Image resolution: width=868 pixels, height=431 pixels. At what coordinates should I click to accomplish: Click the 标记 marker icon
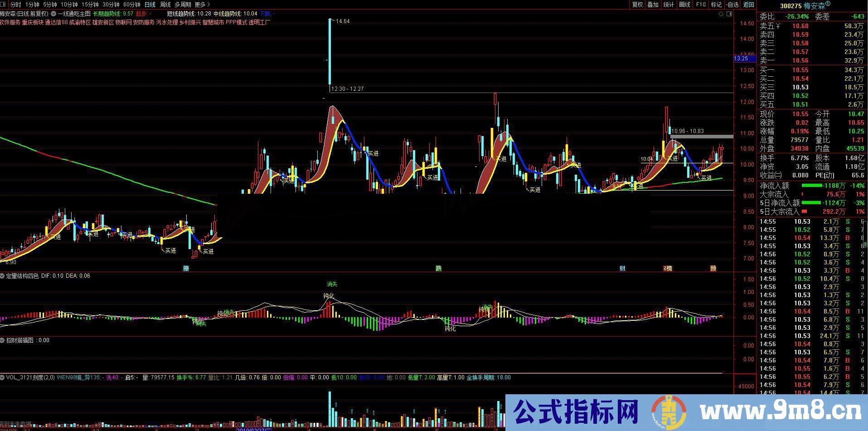(x=717, y=5)
